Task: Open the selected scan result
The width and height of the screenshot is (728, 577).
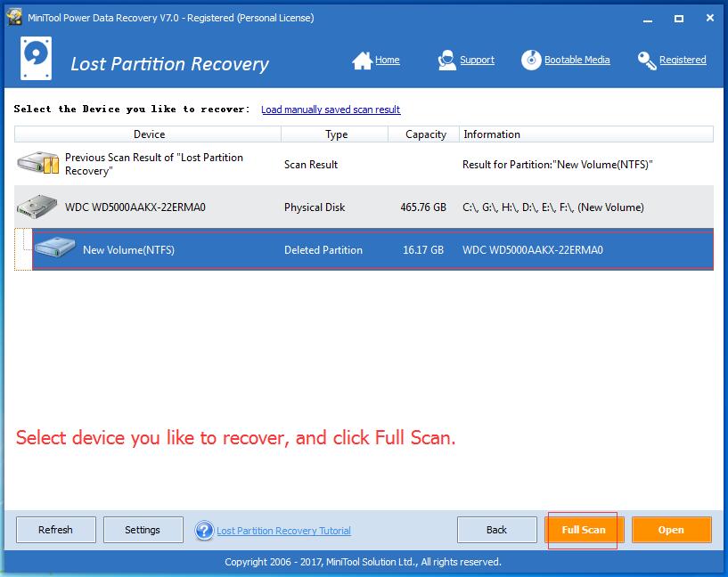Action: [671, 529]
